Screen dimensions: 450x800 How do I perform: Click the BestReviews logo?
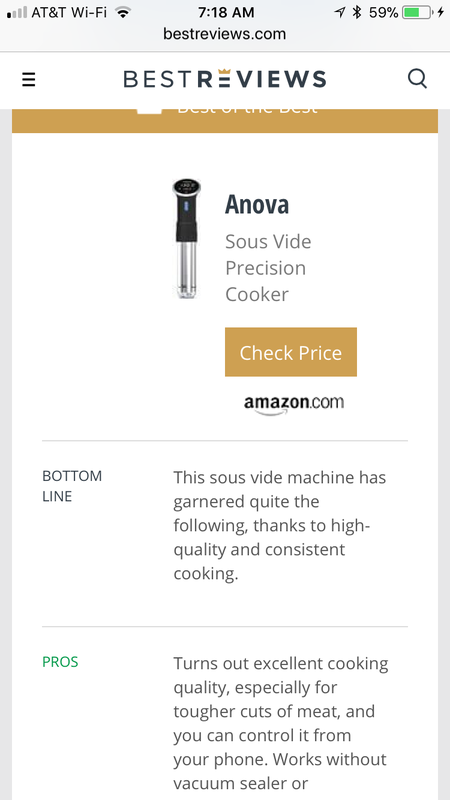click(x=224, y=79)
